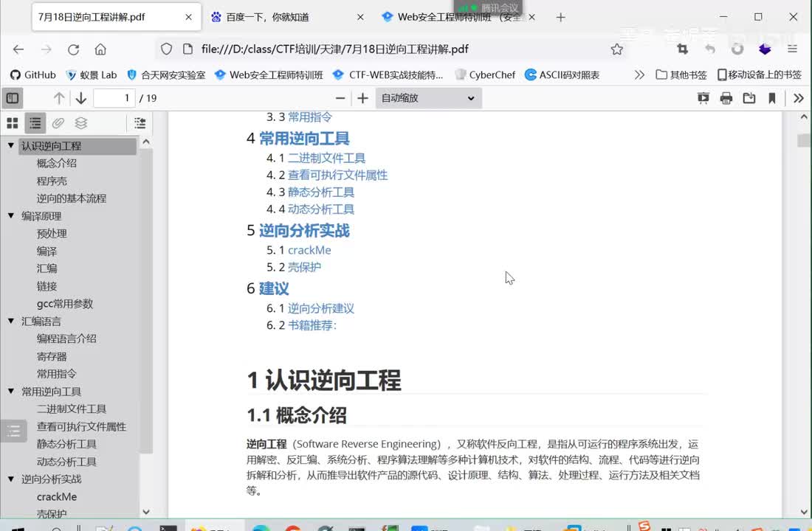
Task: Bookmark this page with the star
Action: click(x=616, y=49)
